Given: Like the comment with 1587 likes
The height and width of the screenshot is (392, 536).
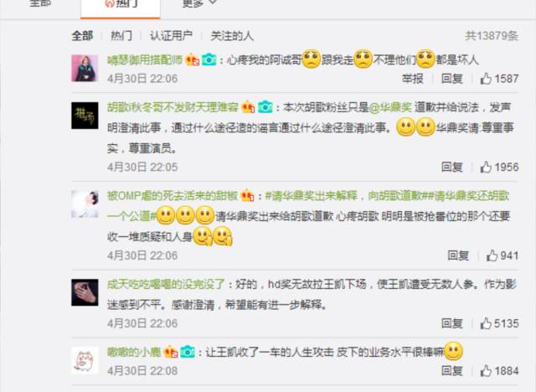Looking at the screenshot, I should click(486, 79).
